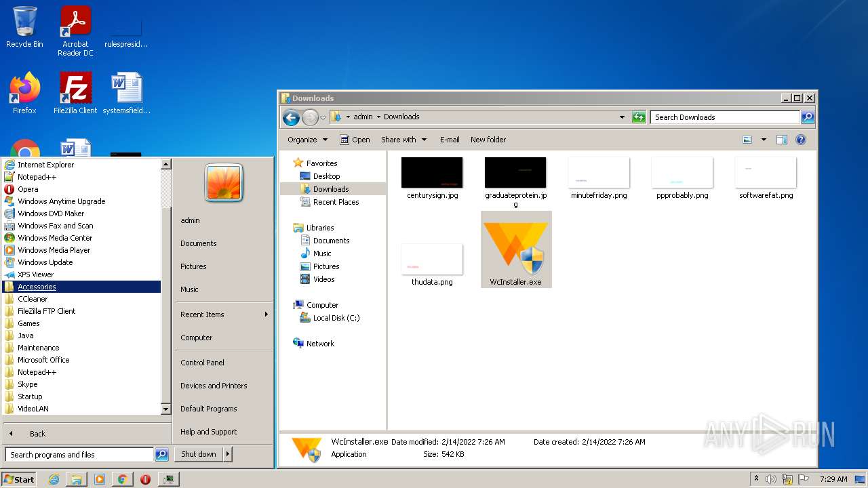Open Devices and Printers
868x488 pixels.
click(x=214, y=386)
